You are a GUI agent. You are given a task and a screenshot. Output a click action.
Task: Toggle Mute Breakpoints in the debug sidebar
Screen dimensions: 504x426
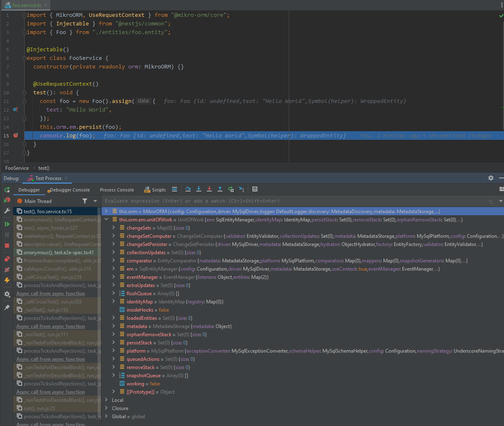click(7, 270)
